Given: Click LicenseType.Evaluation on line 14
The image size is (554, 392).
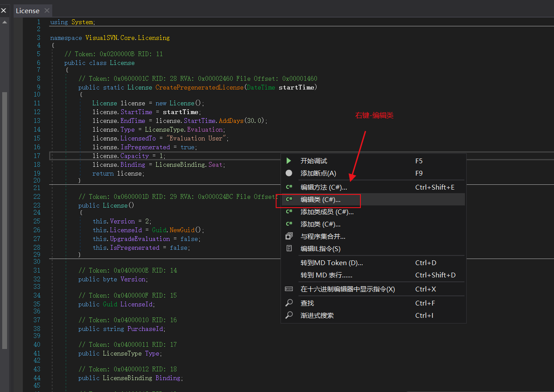Looking at the screenshot, I should (184, 129).
